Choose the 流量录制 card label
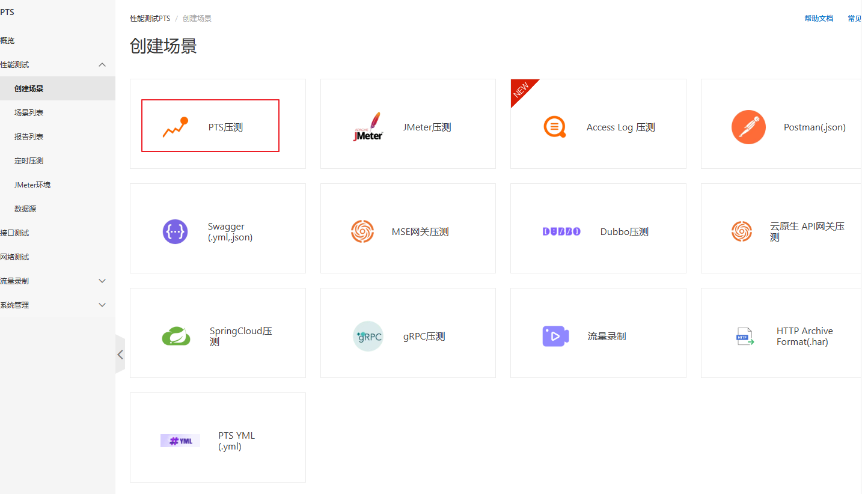The image size is (868, 494). pos(607,337)
